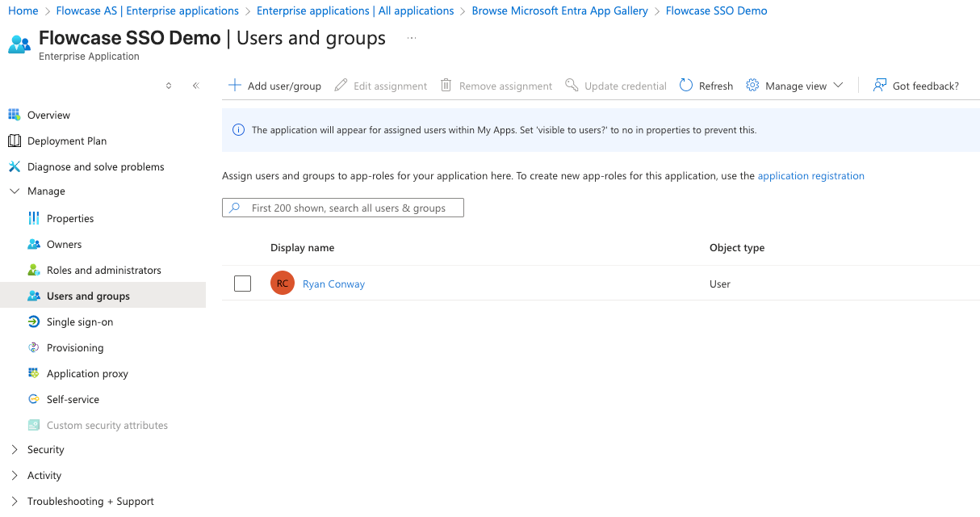
Task: Click the gear icon for Manage view
Action: (x=752, y=85)
